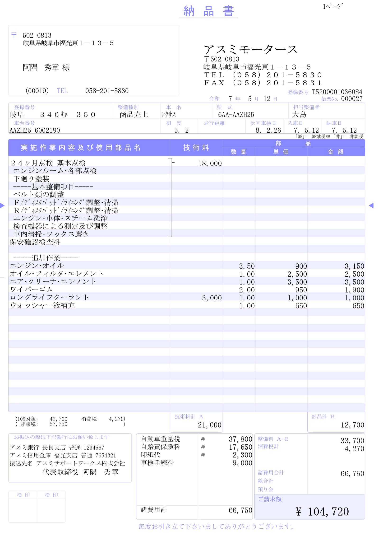Click the 10% taxable amount 42,700
The image size is (392, 555).
pyautogui.click(x=58, y=419)
